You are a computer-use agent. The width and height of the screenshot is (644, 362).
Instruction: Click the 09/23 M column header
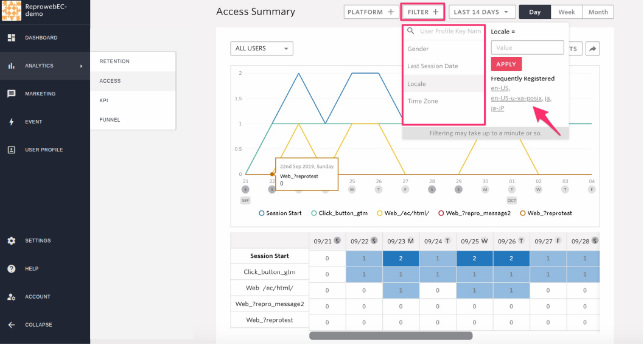[401, 242]
